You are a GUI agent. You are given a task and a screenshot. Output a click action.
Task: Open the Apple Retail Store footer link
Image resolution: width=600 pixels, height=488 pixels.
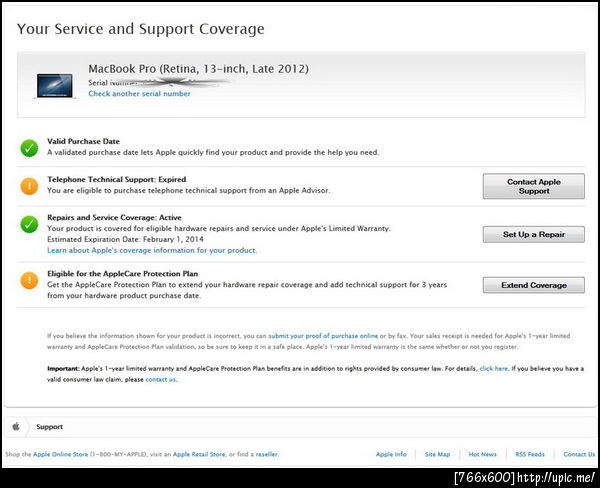[x=200, y=454]
